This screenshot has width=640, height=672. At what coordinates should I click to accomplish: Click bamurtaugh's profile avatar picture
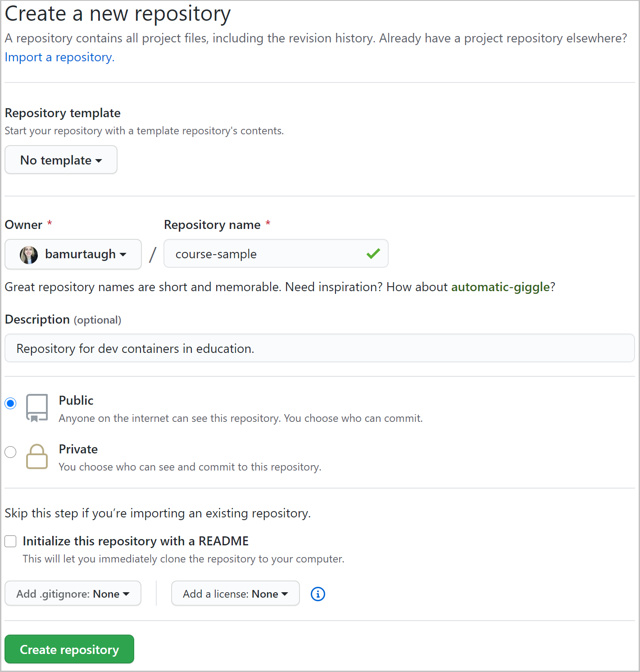pyautogui.click(x=28, y=254)
